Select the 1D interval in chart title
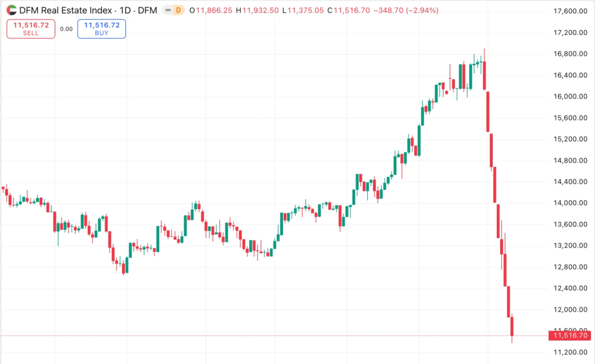Screen dimensions: 595x364 pos(126,10)
